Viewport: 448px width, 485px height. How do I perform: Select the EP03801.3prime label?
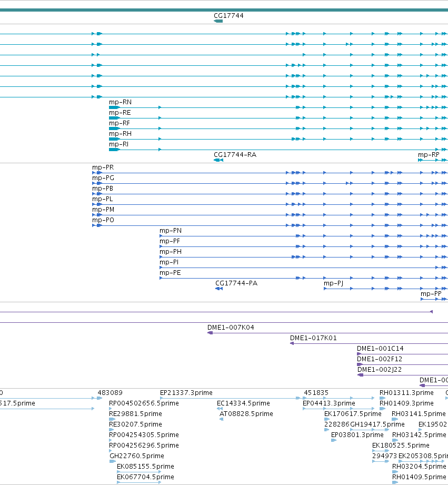(x=357, y=434)
